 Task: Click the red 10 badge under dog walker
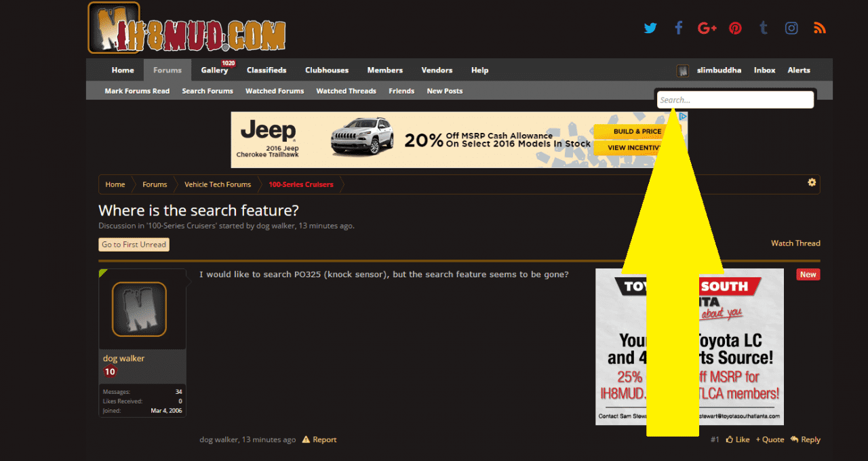tap(110, 372)
